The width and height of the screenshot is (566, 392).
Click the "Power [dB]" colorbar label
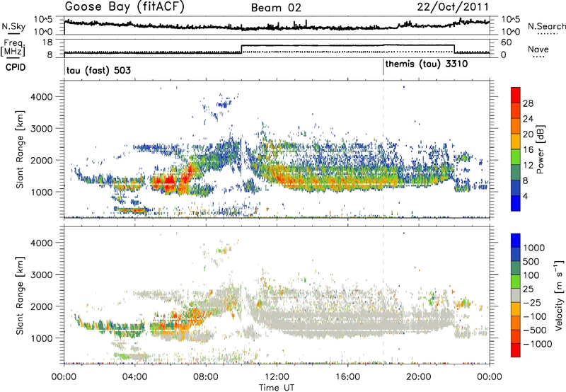540,149
